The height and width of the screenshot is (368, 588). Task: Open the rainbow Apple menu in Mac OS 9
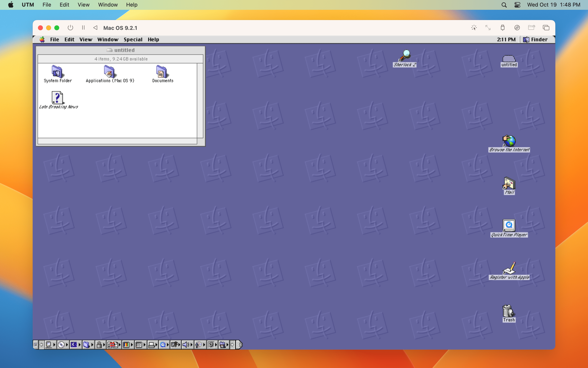coord(42,39)
